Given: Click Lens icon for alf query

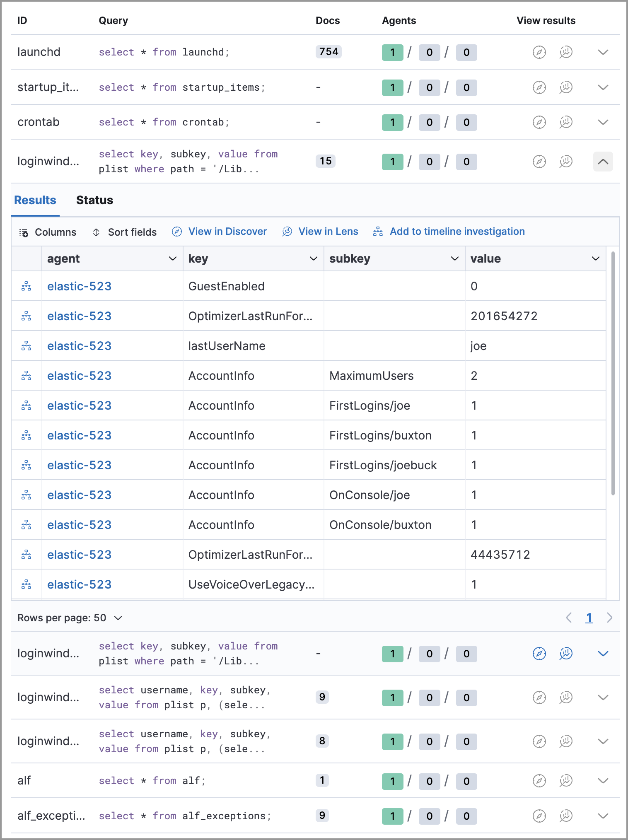Looking at the screenshot, I should 566,781.
